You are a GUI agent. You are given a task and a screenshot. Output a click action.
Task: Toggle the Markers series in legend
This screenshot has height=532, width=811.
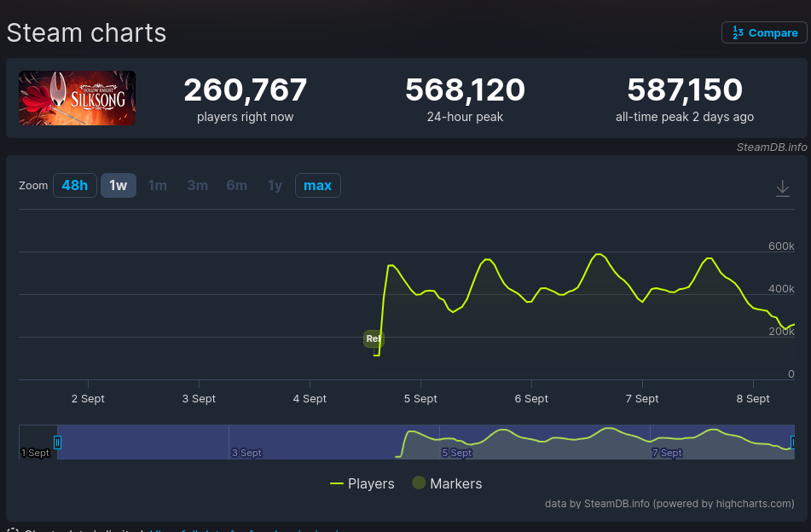point(447,483)
